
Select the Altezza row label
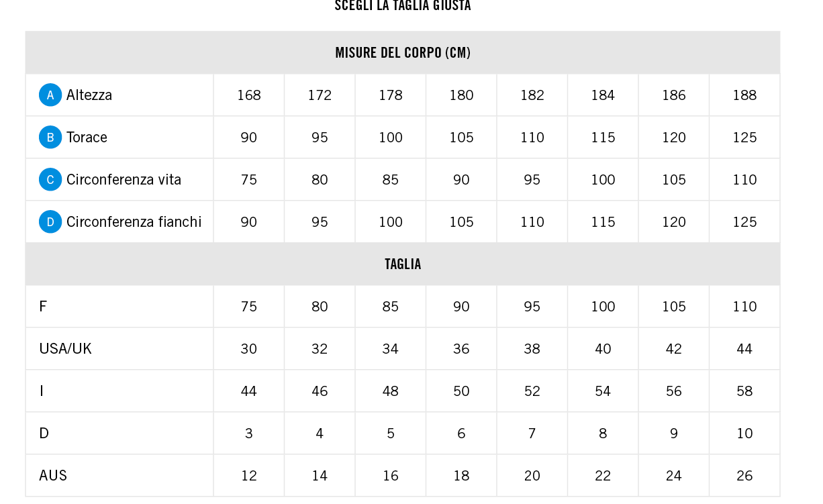click(89, 95)
